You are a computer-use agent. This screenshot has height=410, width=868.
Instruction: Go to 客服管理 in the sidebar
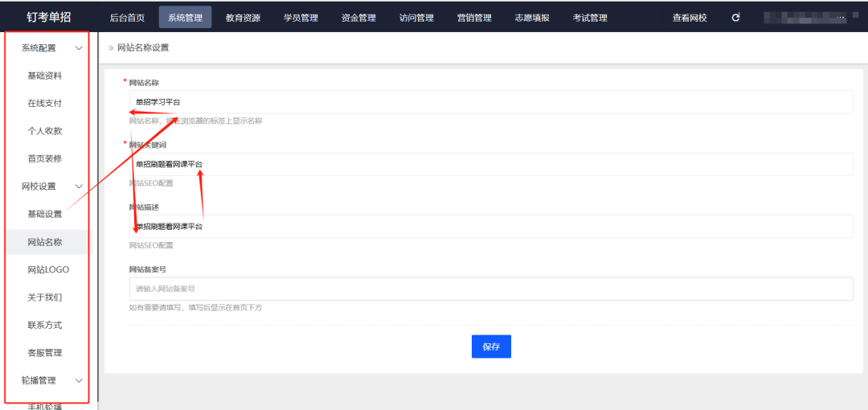pyautogui.click(x=45, y=353)
